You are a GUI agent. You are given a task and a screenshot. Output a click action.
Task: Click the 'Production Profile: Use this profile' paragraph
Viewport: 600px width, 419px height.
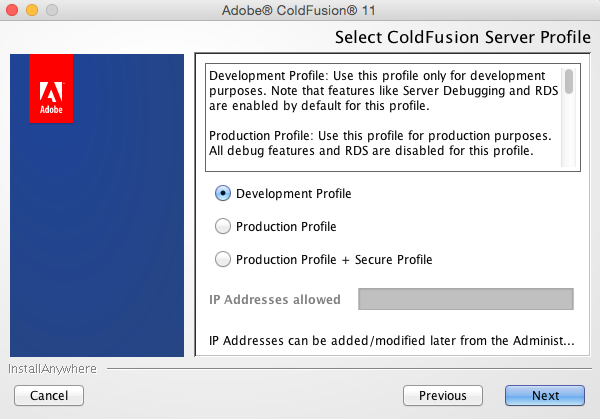pos(380,143)
